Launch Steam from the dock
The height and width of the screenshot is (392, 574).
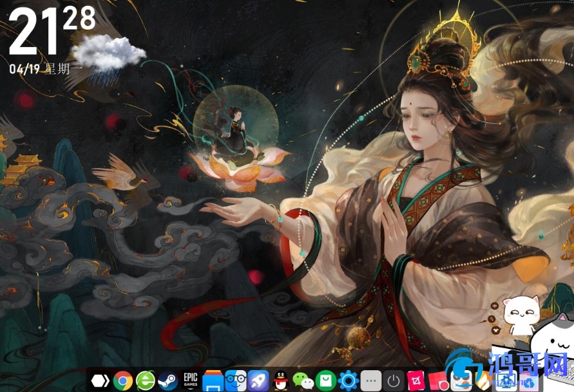(167, 381)
